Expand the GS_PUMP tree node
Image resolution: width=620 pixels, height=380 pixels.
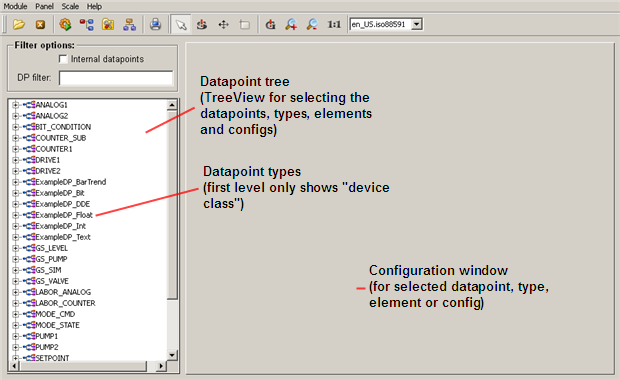15,259
